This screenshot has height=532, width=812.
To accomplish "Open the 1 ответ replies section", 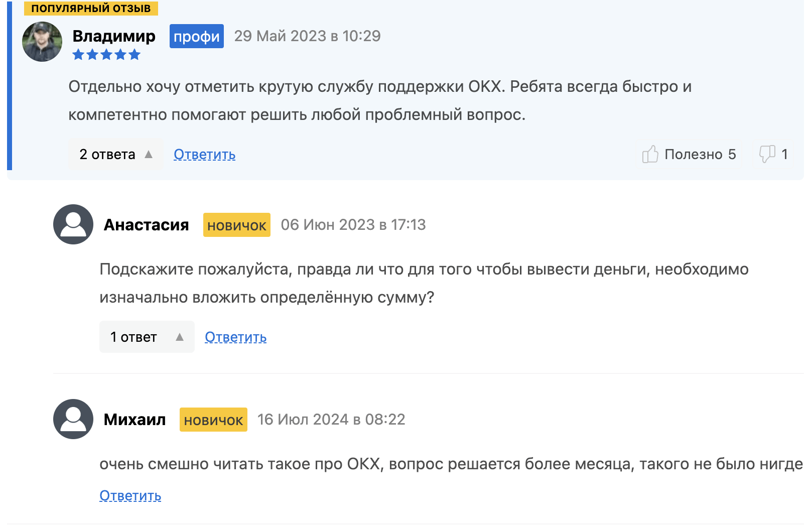I will [133, 337].
